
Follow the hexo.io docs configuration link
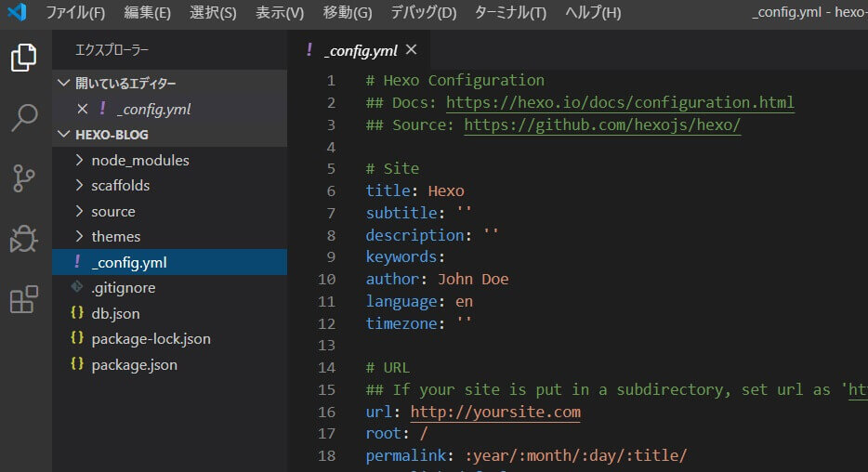(x=620, y=102)
